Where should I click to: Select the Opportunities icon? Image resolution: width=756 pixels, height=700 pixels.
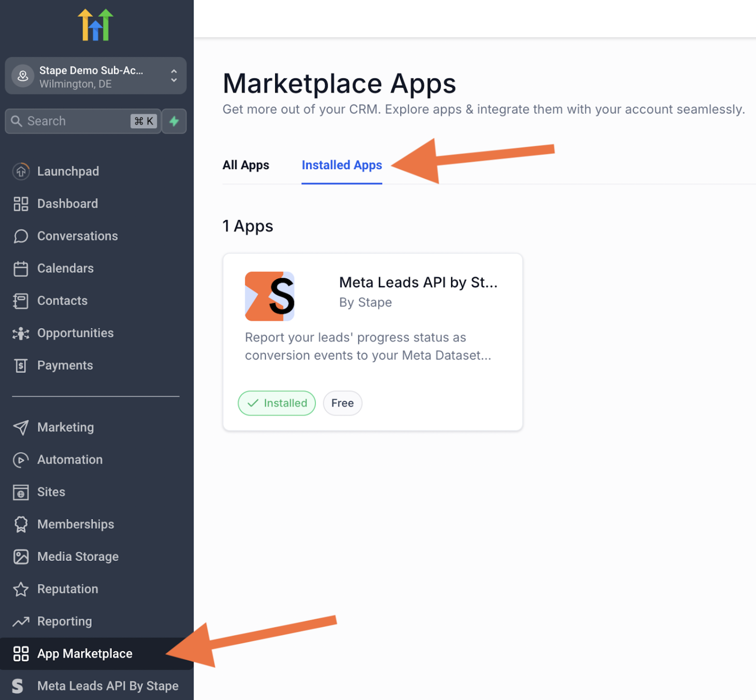[x=21, y=333]
